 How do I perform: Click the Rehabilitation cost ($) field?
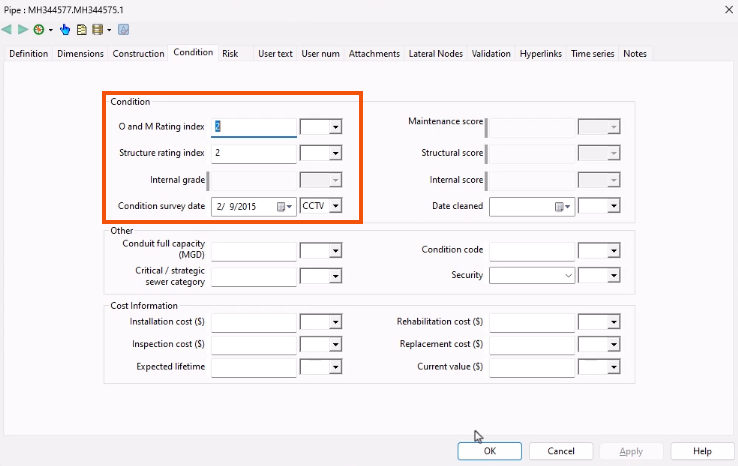point(532,322)
